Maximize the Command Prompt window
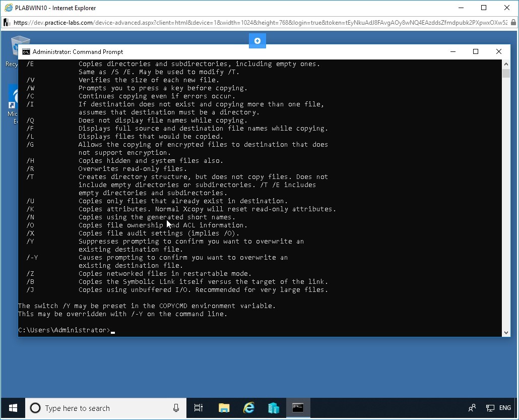This screenshot has width=519, height=420. tap(476, 51)
